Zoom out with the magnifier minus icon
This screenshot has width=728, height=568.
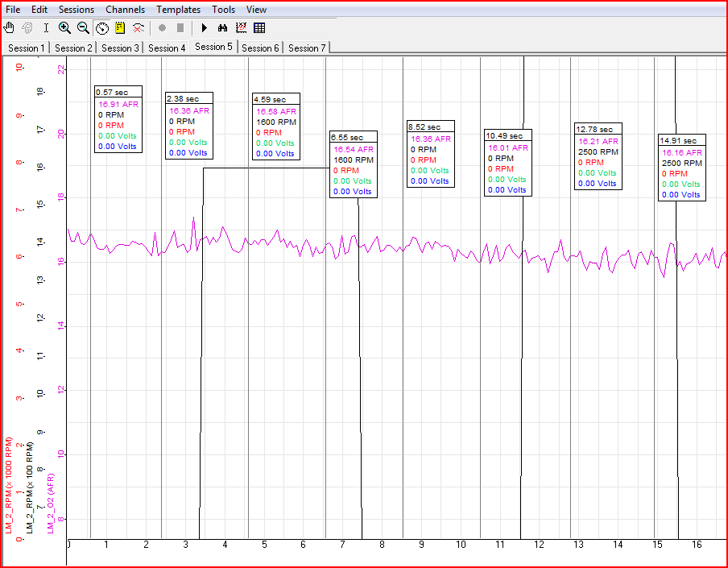[83, 28]
